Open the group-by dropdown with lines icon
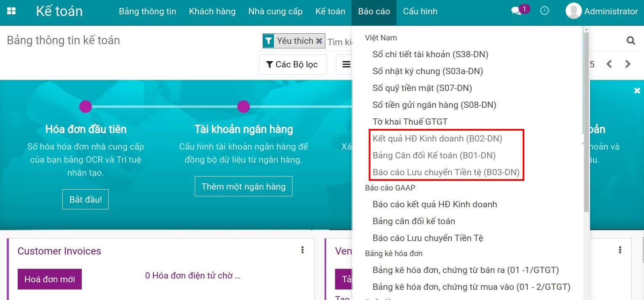The image size is (644, 300). 346,64
